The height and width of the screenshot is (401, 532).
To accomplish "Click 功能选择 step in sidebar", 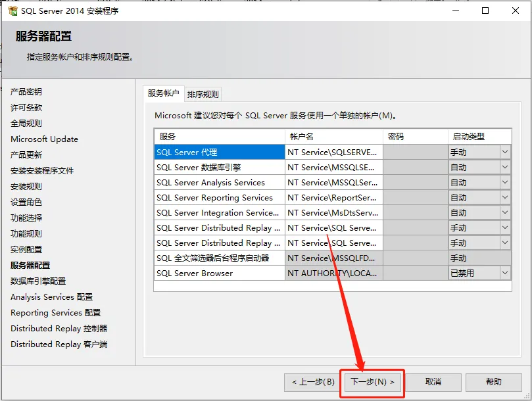I will 26,218.
